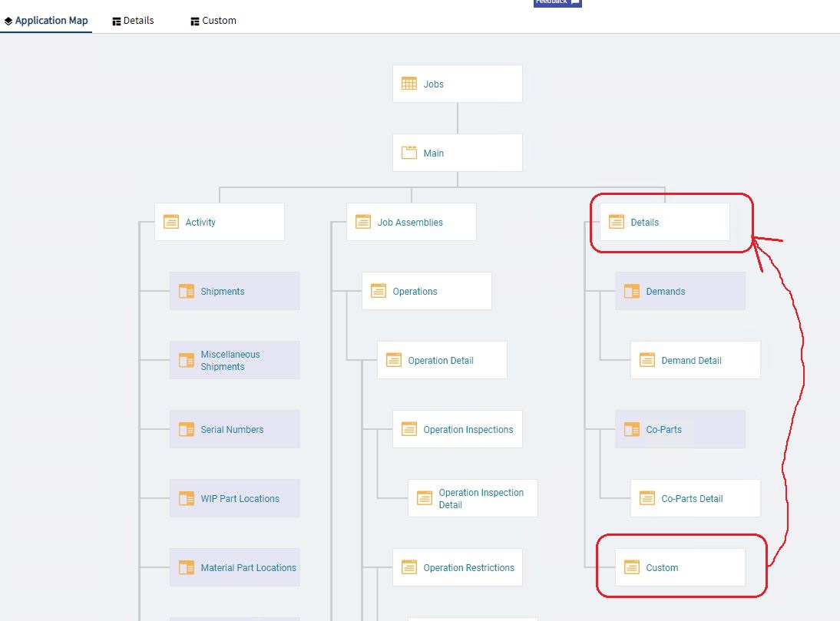Click the panel icon in Demands node
840x621 pixels.
tap(632, 291)
